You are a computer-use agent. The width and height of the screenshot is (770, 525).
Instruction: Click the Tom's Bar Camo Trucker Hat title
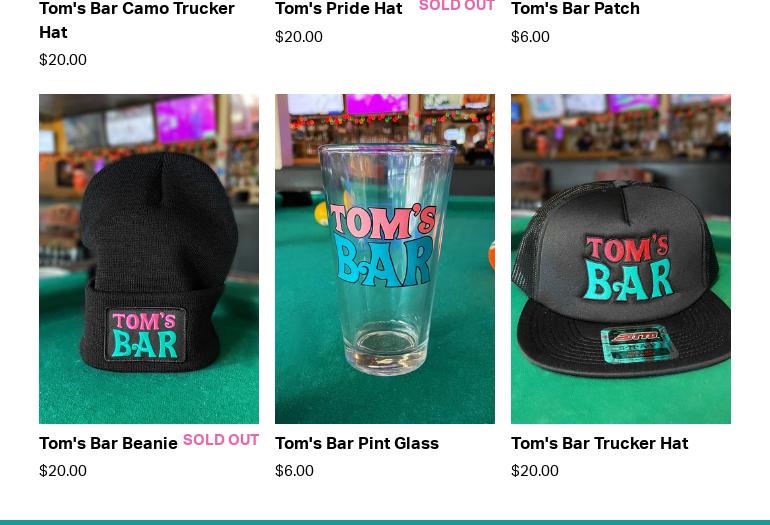[137, 20]
